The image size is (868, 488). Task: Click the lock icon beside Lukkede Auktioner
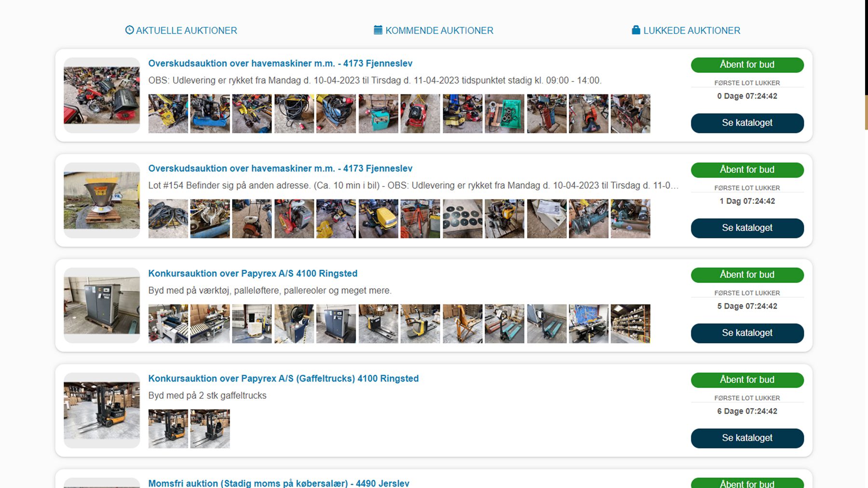point(636,30)
